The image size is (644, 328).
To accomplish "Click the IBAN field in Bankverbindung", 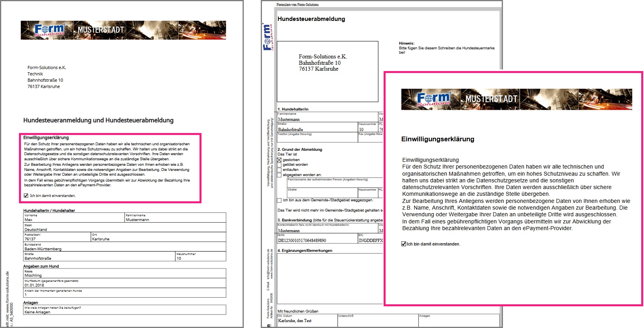I will click(x=317, y=240).
